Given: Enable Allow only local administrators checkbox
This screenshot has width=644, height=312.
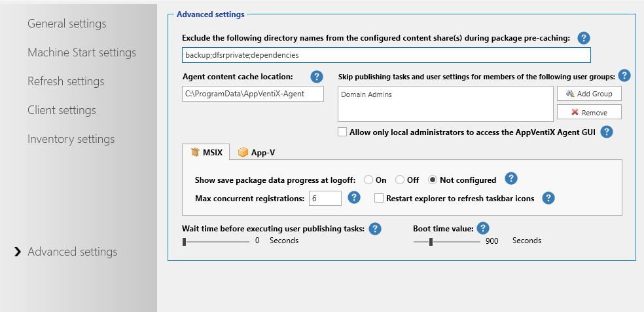Looking at the screenshot, I should (342, 132).
